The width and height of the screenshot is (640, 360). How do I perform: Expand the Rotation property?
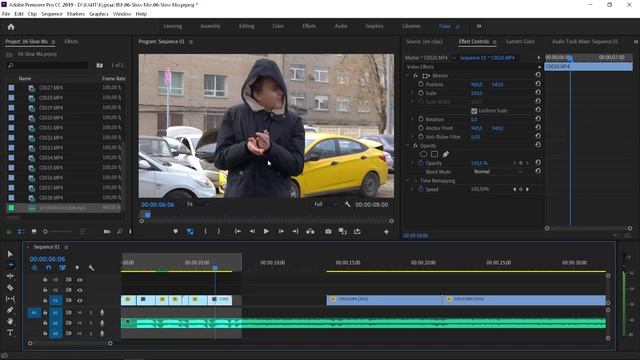[x=413, y=119]
